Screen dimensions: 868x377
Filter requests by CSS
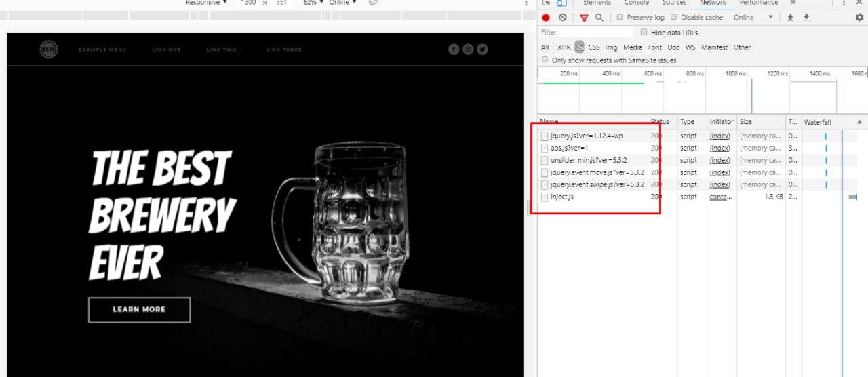pyautogui.click(x=594, y=47)
